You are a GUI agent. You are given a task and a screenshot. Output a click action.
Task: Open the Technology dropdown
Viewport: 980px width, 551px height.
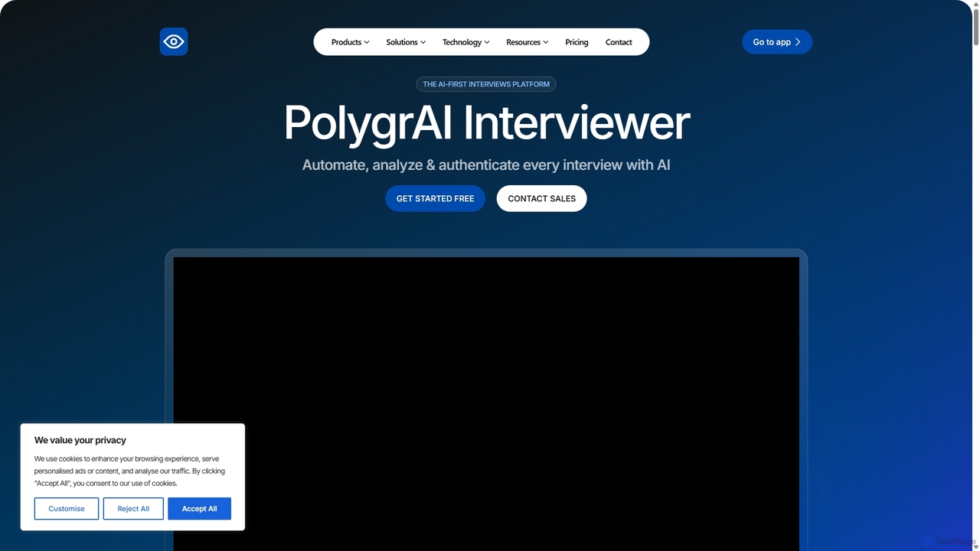point(465,42)
